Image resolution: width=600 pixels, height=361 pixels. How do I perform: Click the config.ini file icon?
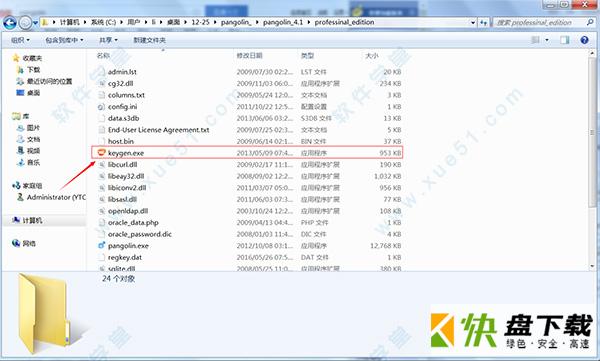coord(101,106)
